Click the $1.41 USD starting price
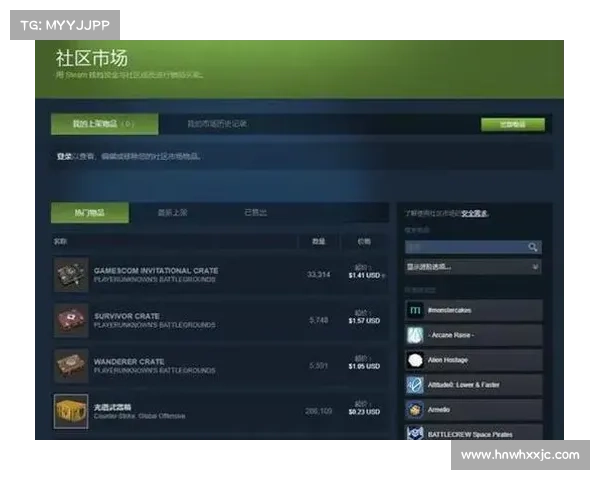Viewport: 600px width, 480px height. tap(364, 275)
